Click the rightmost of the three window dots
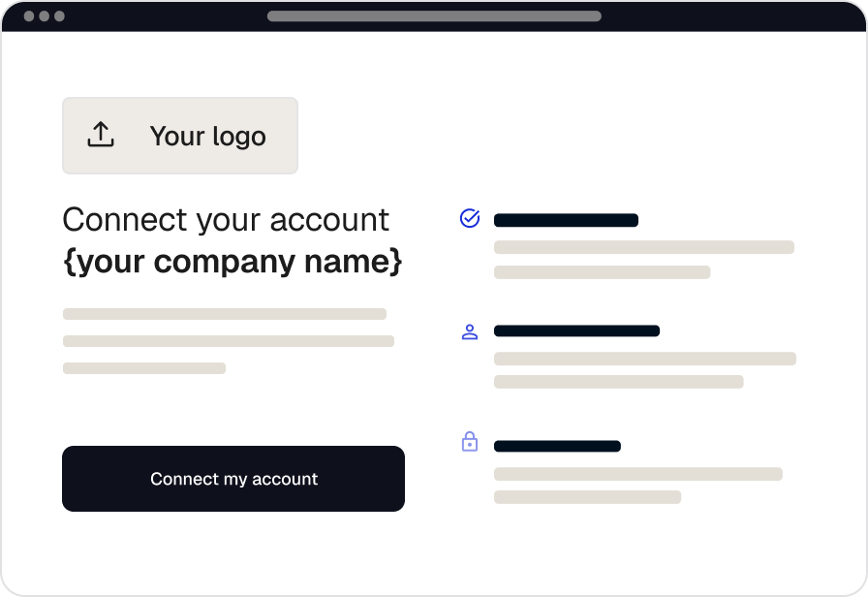This screenshot has width=868, height=597. coord(59,16)
